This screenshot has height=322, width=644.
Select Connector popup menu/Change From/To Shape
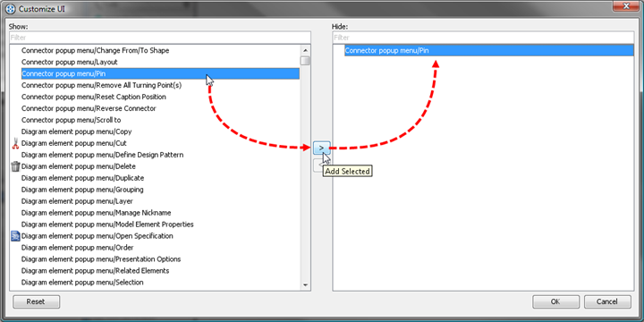coord(96,50)
